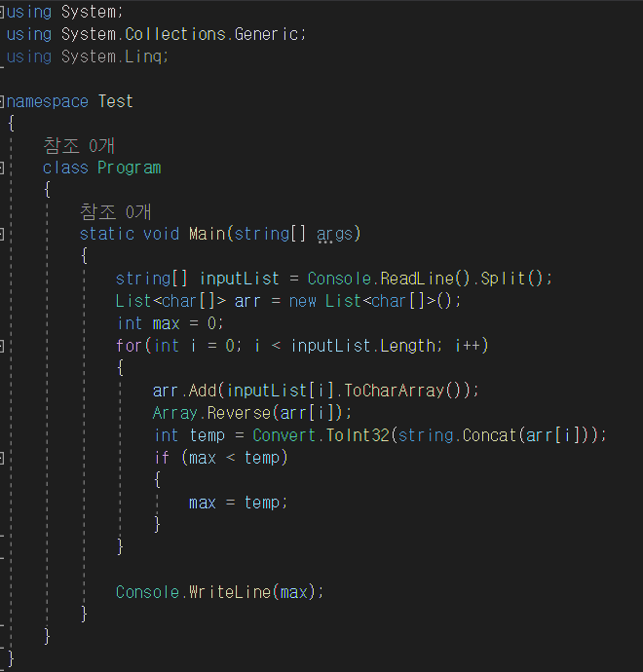This screenshot has width=643, height=672.
Task: Click the max = temp assignment line
Action: (x=239, y=503)
